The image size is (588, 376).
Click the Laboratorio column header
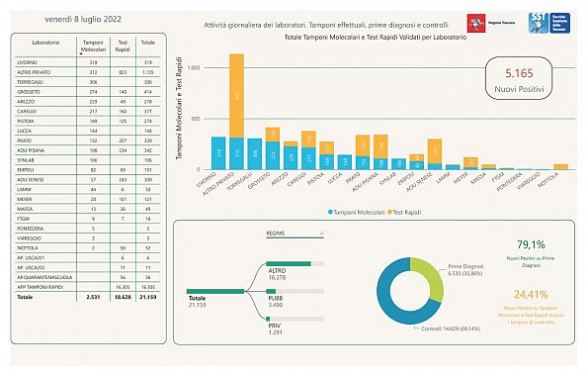coord(45,43)
